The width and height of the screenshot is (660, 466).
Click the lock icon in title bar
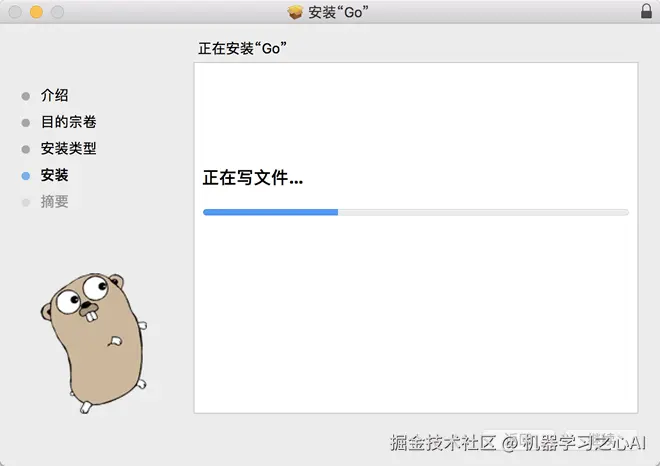646,11
